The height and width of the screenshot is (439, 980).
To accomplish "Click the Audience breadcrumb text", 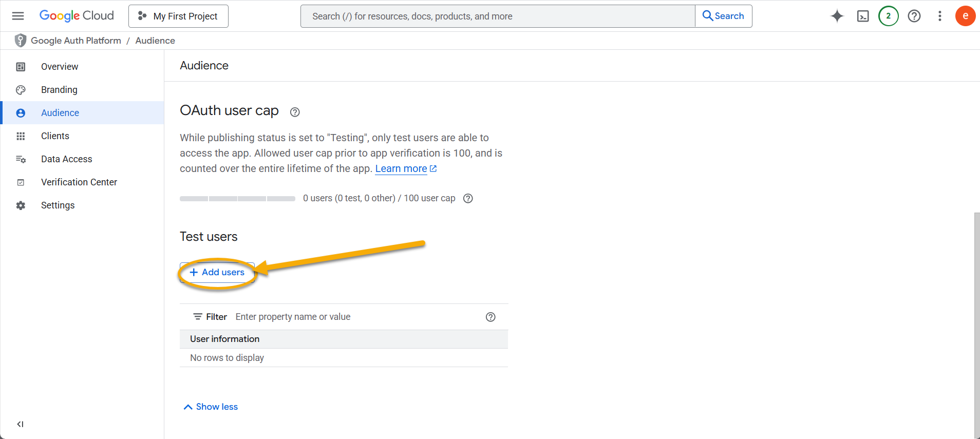I will [155, 41].
